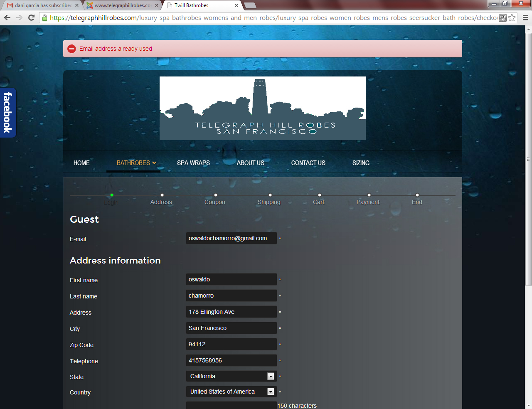Click the First name field
The width and height of the screenshot is (532, 409).
pyautogui.click(x=232, y=279)
